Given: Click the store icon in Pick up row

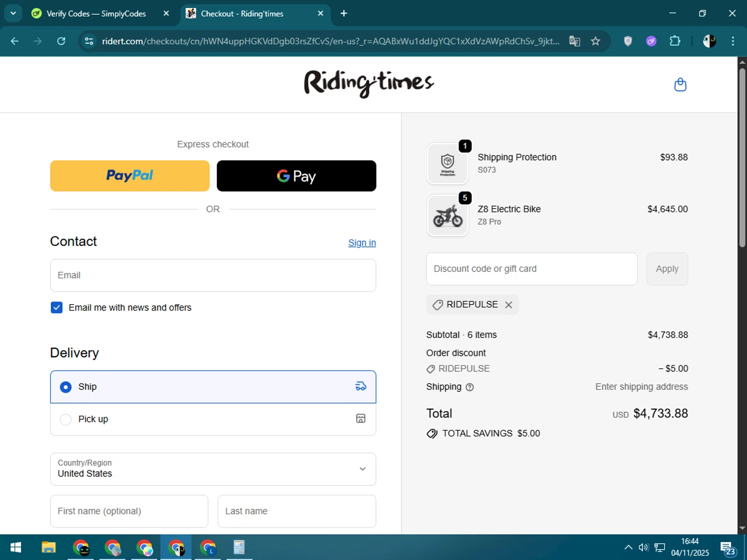Looking at the screenshot, I should tap(361, 419).
